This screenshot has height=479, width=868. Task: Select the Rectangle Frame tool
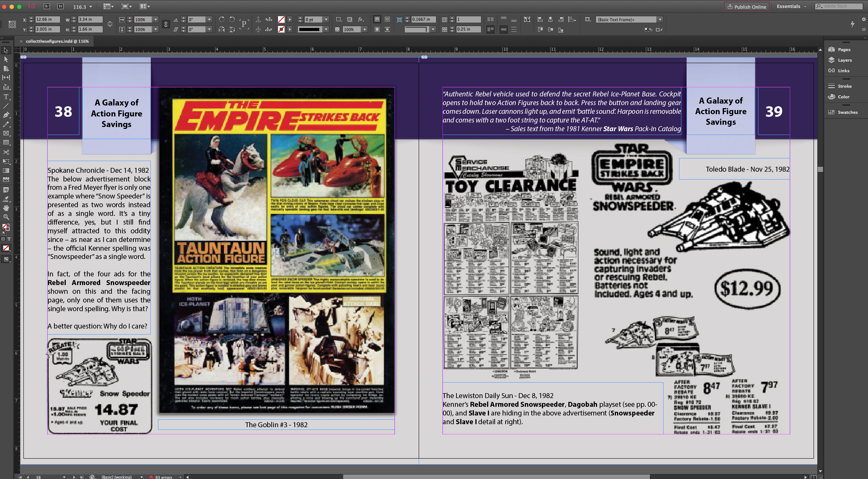click(x=6, y=133)
